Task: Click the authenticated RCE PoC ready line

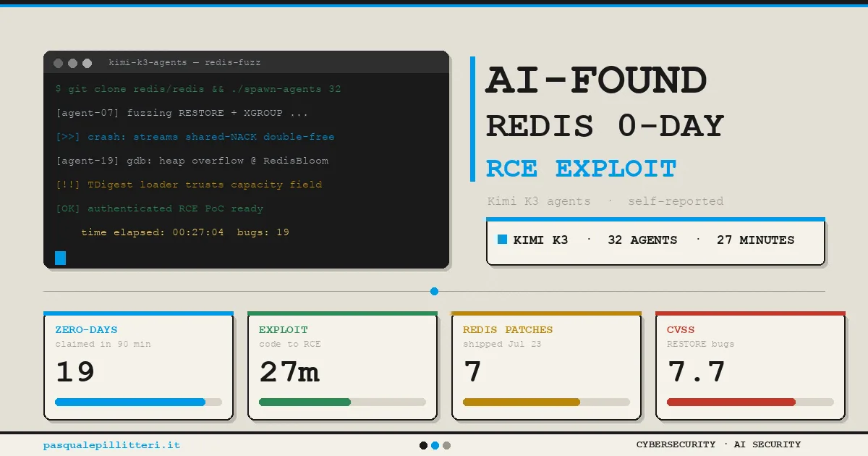Action: point(159,208)
